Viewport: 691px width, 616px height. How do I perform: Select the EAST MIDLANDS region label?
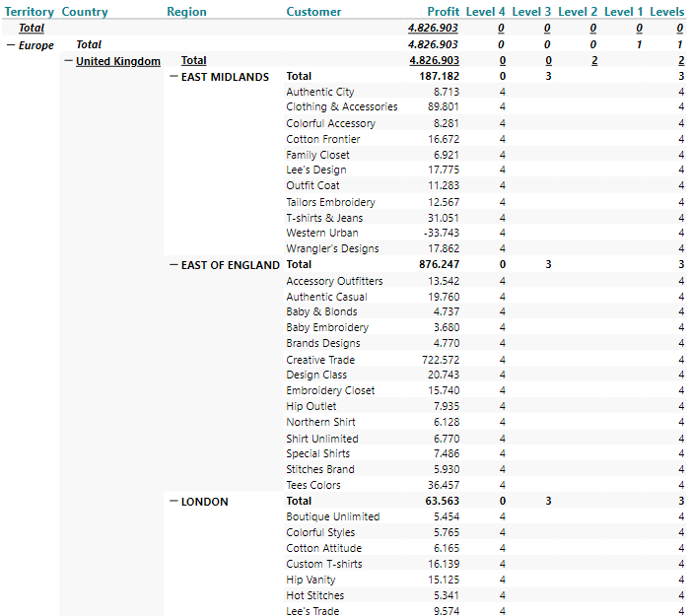click(225, 77)
